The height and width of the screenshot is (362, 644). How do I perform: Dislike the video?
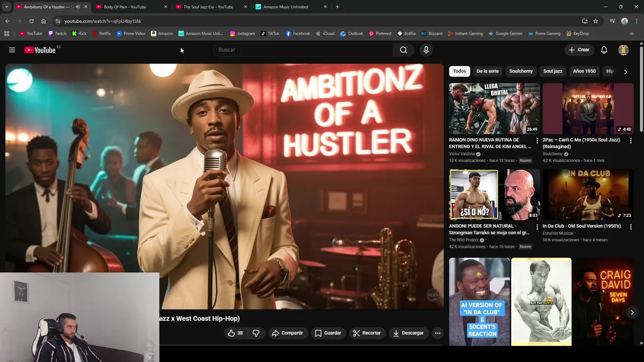256,333
